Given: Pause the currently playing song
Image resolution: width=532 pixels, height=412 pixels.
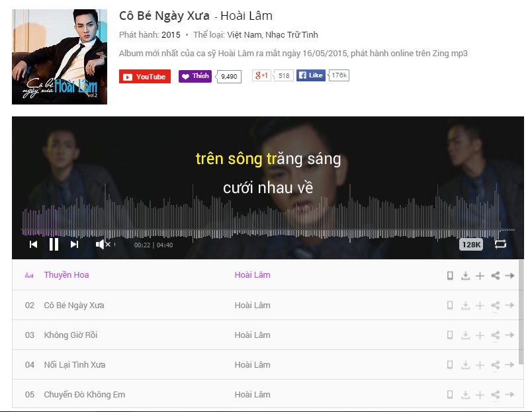Looking at the screenshot, I should 54,245.
